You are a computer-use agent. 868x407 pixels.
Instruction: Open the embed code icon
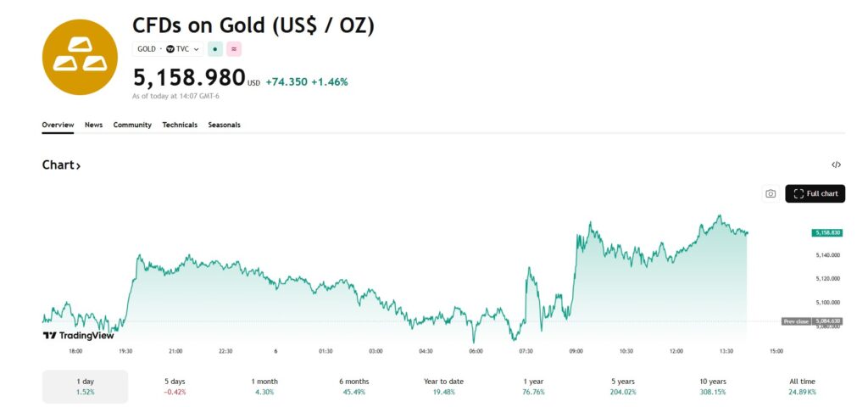[x=836, y=165]
